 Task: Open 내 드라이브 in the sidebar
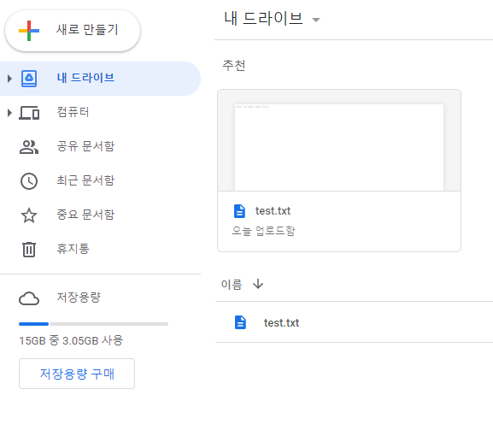click(x=85, y=78)
